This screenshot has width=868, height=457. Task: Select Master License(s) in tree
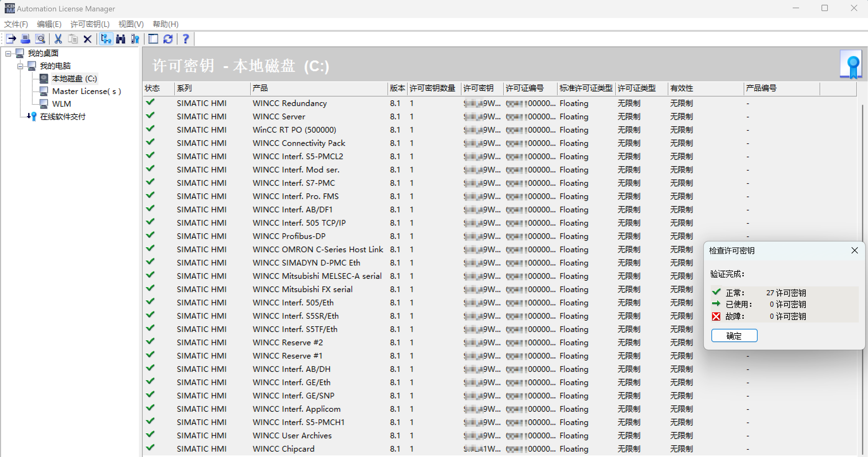(x=86, y=91)
